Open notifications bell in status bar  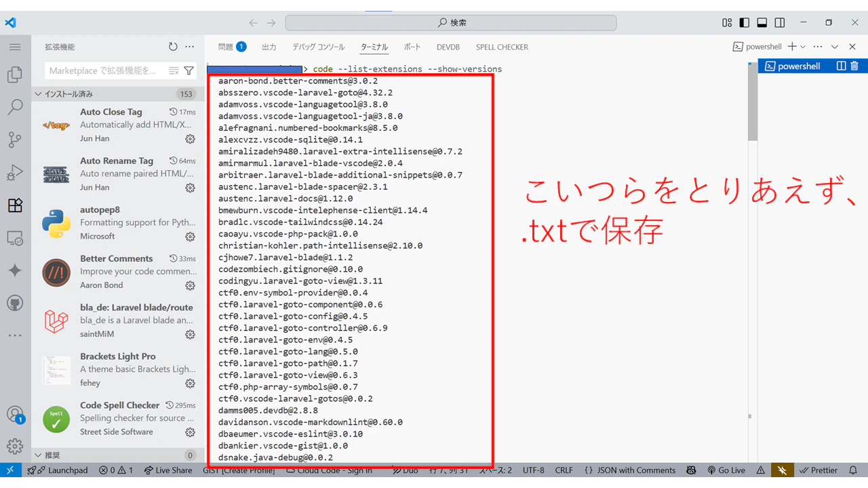click(852, 470)
